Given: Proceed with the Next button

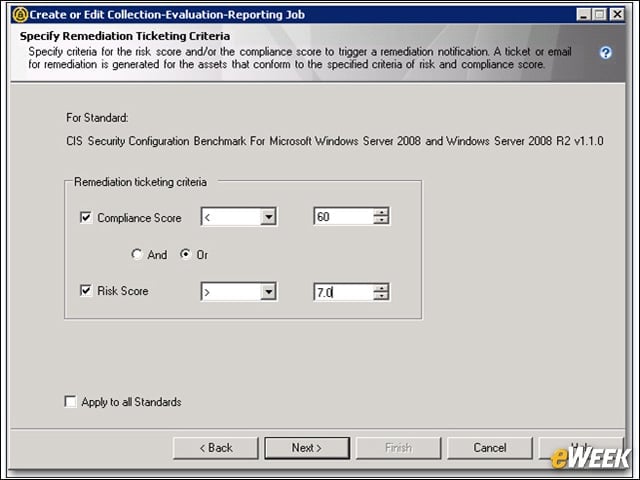Looking at the screenshot, I should click(307, 448).
